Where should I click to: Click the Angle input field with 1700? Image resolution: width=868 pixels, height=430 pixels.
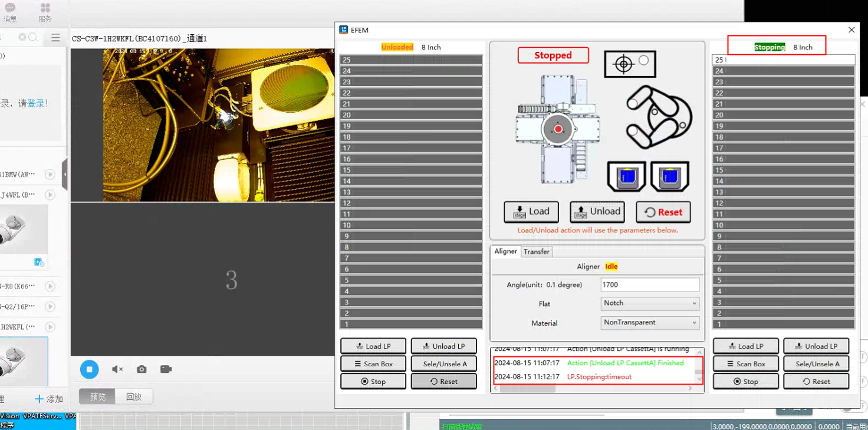coord(650,285)
